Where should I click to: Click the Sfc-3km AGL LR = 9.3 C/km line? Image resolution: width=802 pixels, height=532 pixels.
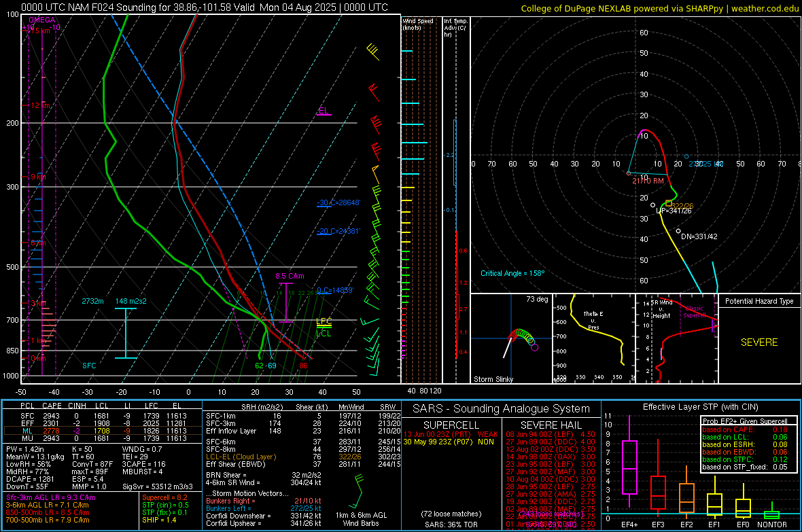(x=51, y=497)
